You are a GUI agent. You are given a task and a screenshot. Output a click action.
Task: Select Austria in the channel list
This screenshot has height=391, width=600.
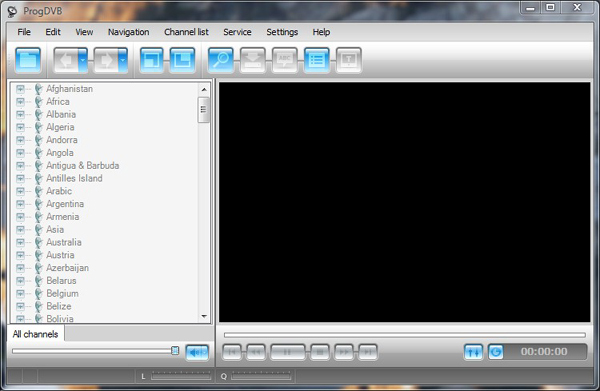pyautogui.click(x=60, y=255)
